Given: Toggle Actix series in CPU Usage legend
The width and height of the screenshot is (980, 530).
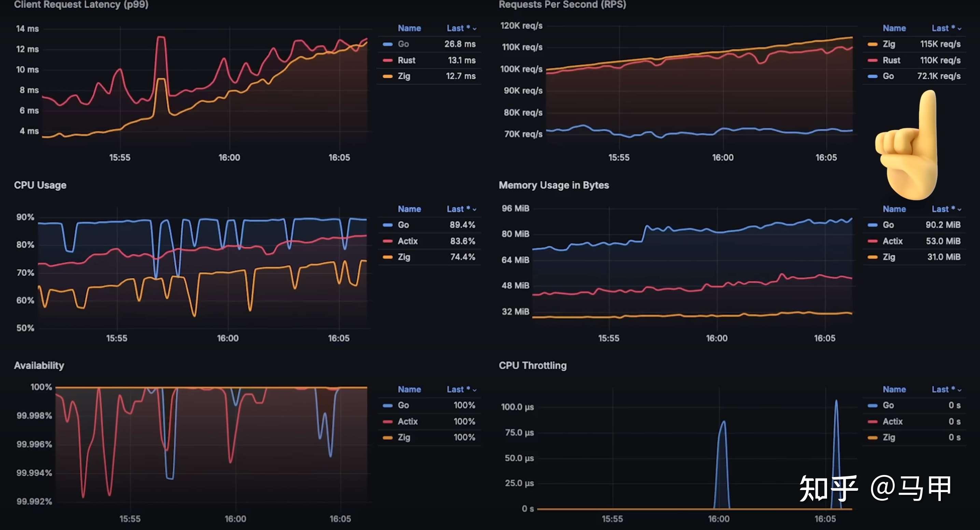Looking at the screenshot, I should (407, 241).
